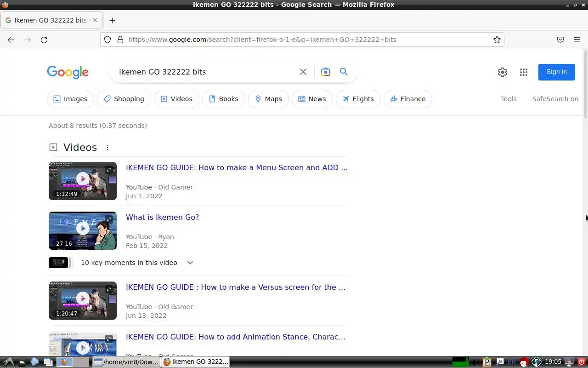This screenshot has width=588, height=368.
Task: Go back using the browser back arrow
Action: 11,40
